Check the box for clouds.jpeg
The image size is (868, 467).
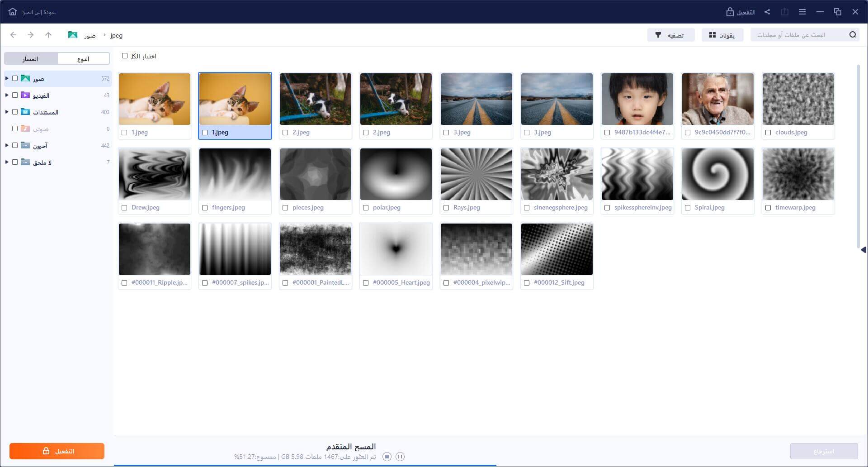point(768,133)
